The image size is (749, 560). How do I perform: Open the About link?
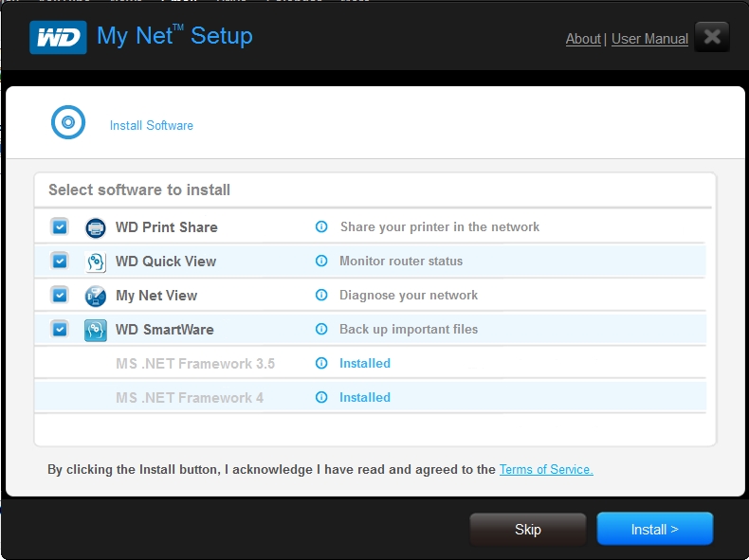[x=583, y=39]
